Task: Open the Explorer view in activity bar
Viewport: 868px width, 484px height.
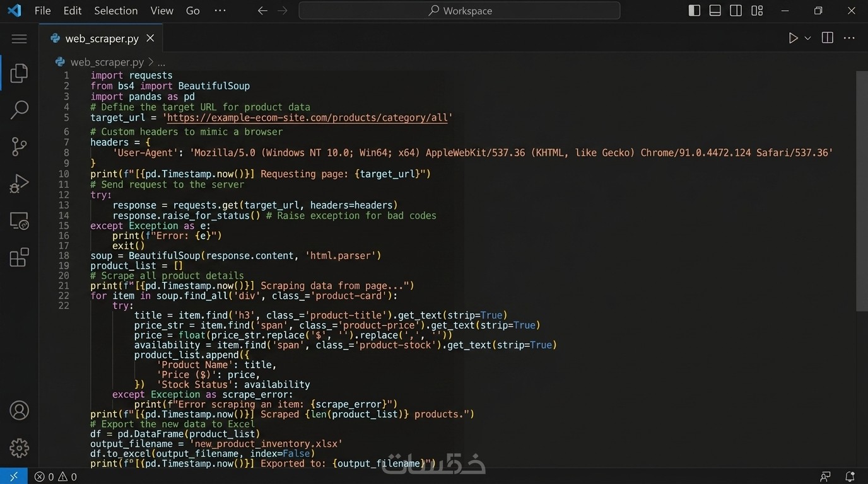Action: tap(19, 73)
